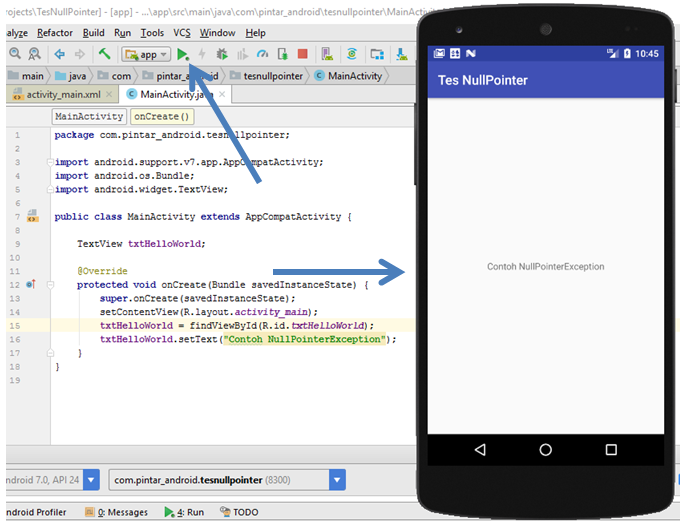680x527 pixels.
Task: Open the process dropdown arrow next to tesnullpointer
Action: pos(337,480)
